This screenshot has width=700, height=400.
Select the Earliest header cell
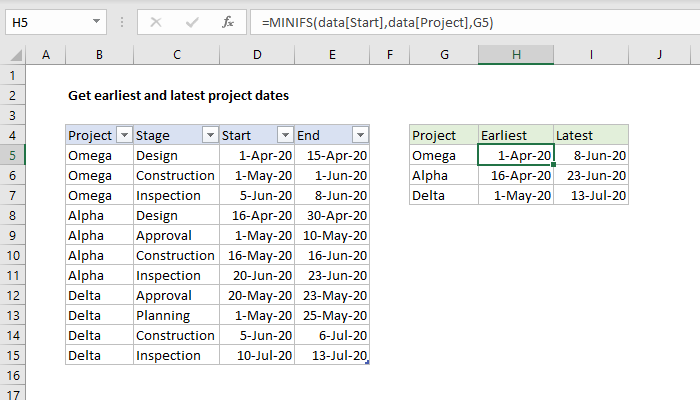click(516, 135)
